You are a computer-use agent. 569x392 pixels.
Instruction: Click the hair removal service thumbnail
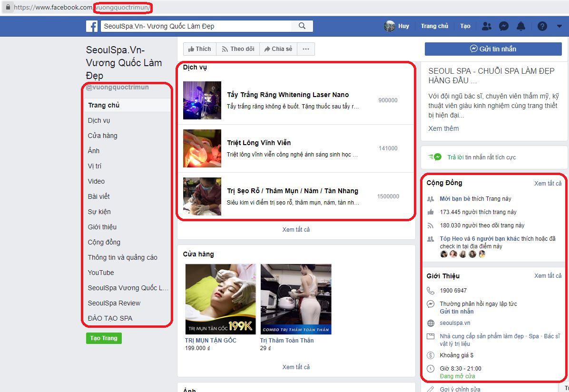pos(202,148)
